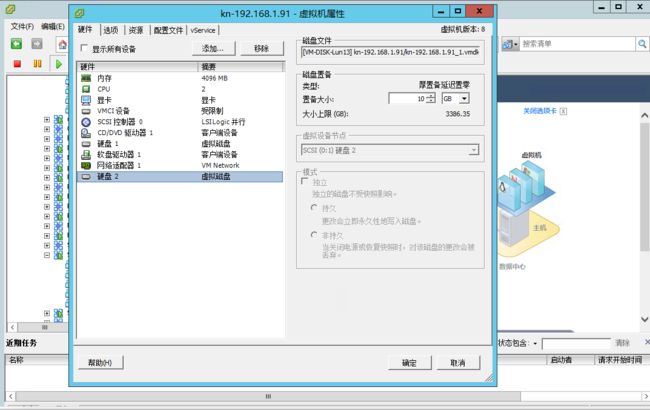Switch to the 硬件 tab

click(x=85, y=29)
